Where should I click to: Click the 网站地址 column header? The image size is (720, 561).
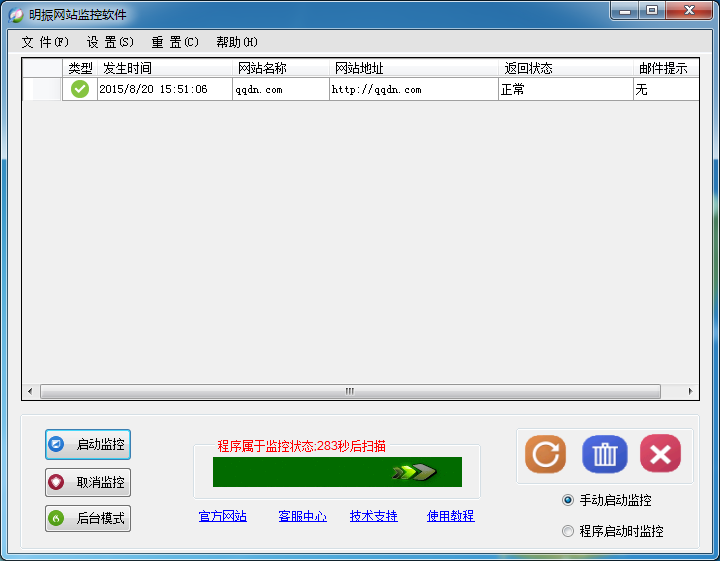pos(415,68)
